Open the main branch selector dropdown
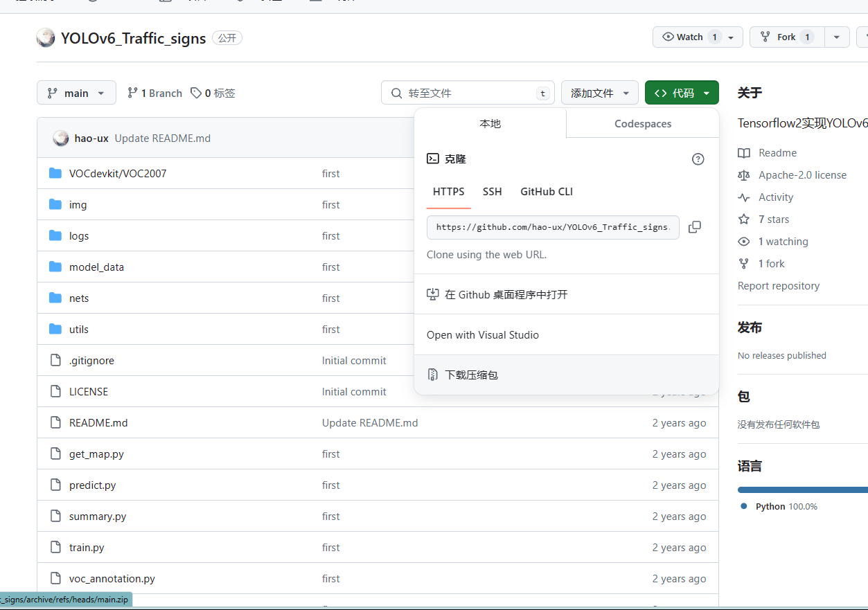 [x=76, y=93]
